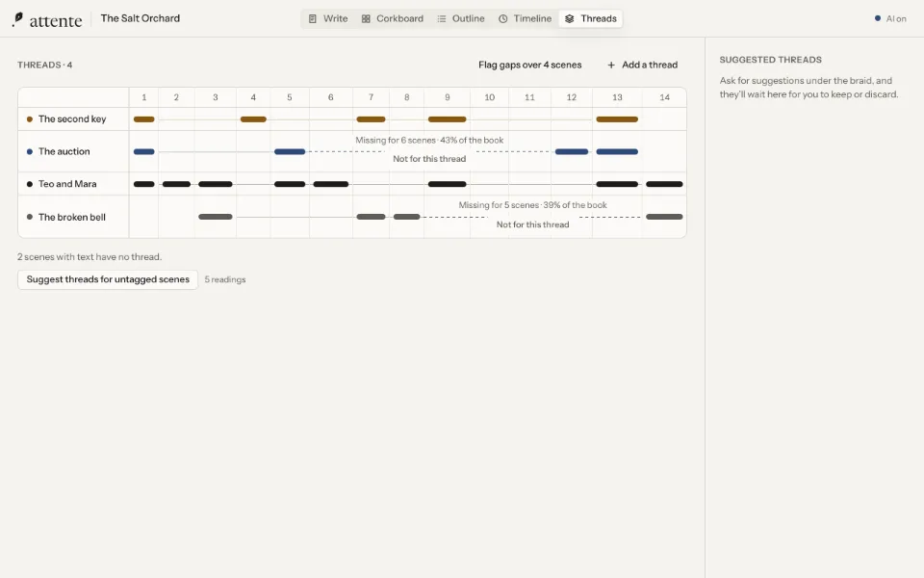Switch to the Write tab
Screen dimensions: 924x578
(328, 19)
